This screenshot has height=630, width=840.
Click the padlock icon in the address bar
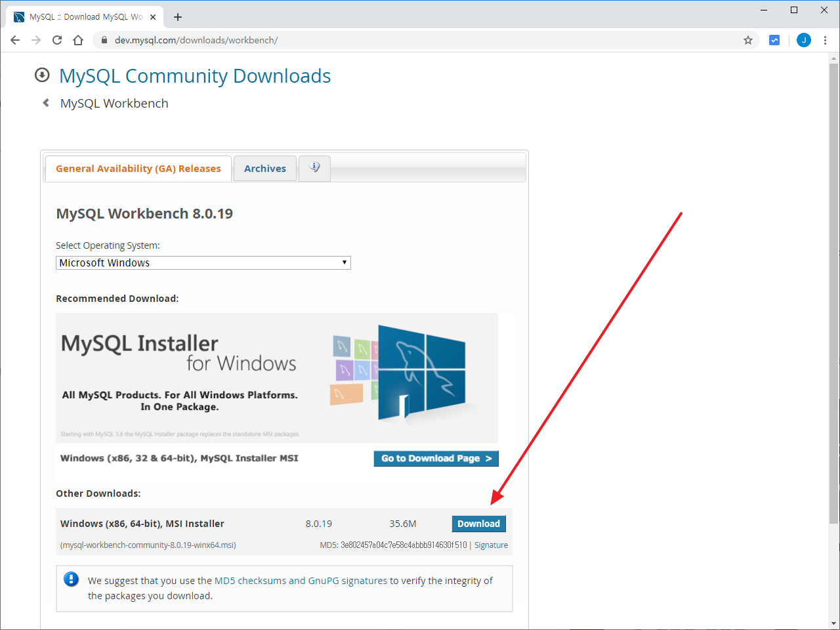(x=104, y=40)
